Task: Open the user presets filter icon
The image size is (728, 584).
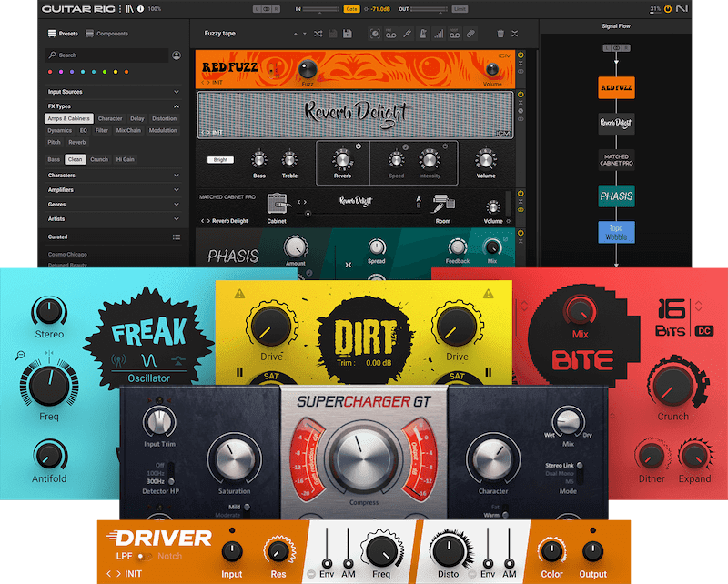Action: tap(177, 55)
